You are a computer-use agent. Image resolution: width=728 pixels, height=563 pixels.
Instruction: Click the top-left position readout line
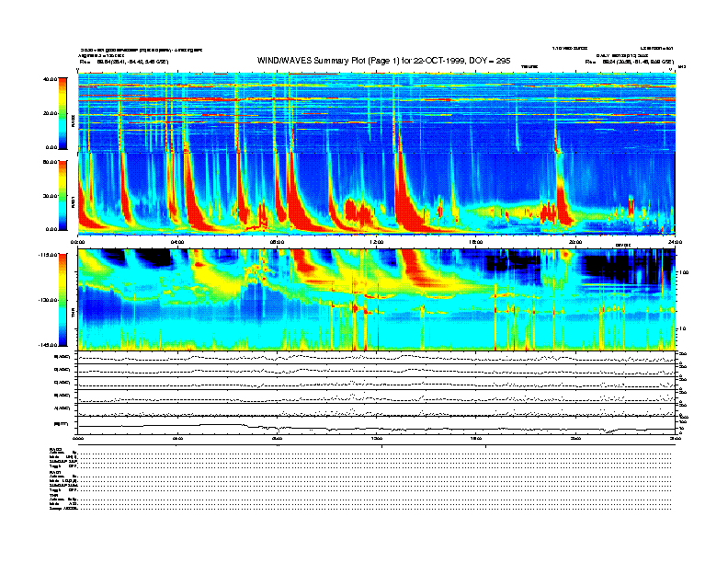[123, 62]
